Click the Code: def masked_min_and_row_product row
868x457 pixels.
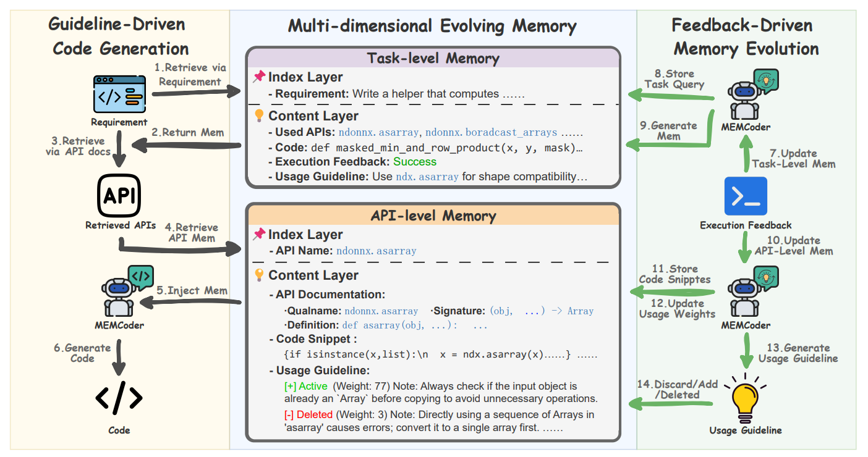425,148
